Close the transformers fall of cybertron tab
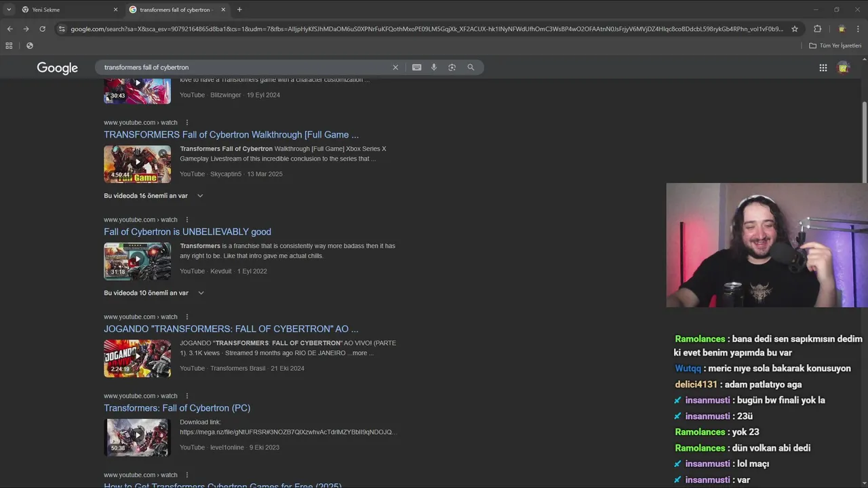Screen dimensions: 868x488 tap(223, 9)
